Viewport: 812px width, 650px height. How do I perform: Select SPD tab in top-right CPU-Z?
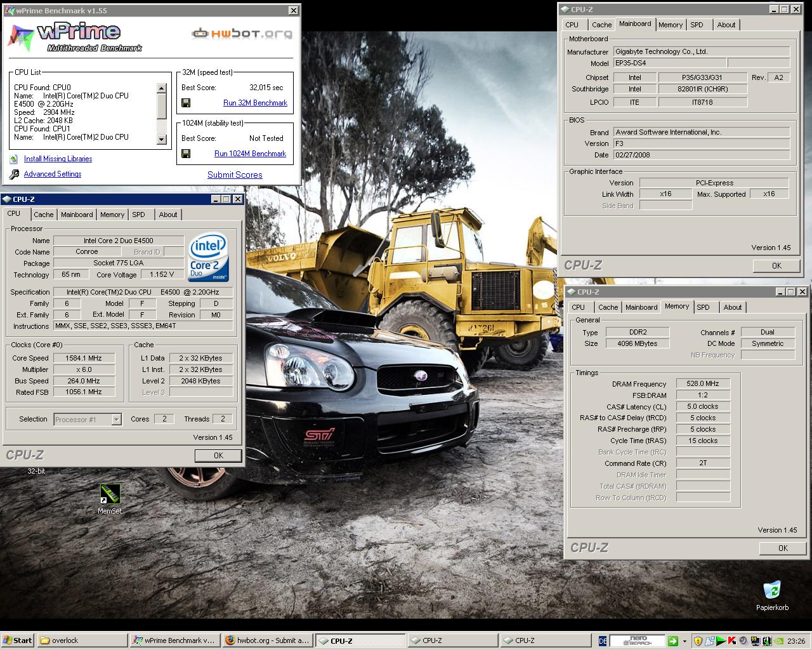[697, 25]
